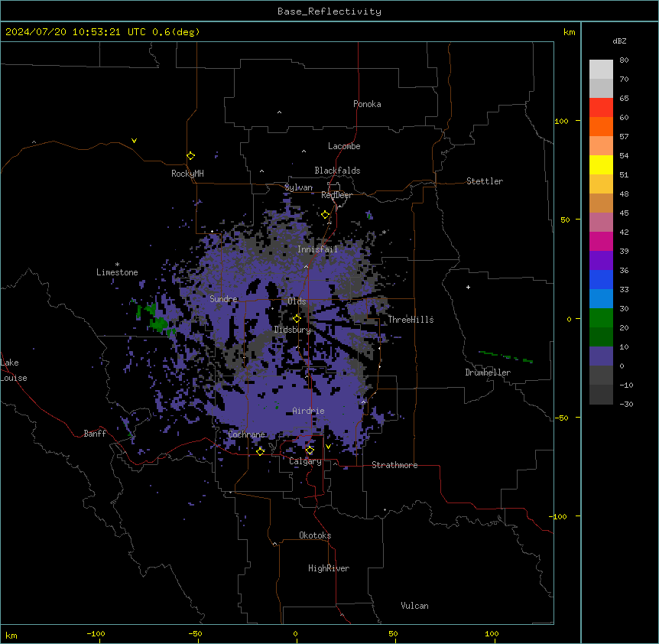Image resolution: width=659 pixels, height=644 pixels.
Task: Select the yellow 54 dBZ legend swatch
Action: coord(601,164)
